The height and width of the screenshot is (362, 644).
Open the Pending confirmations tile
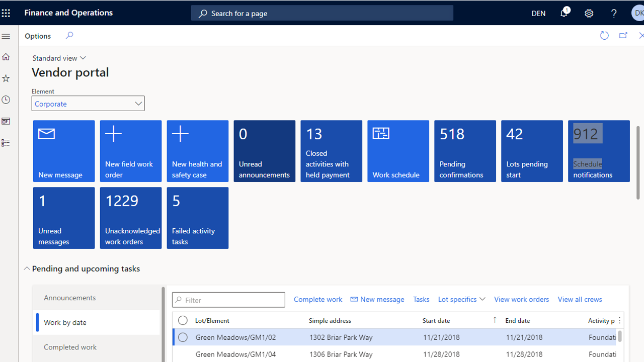[x=465, y=151]
